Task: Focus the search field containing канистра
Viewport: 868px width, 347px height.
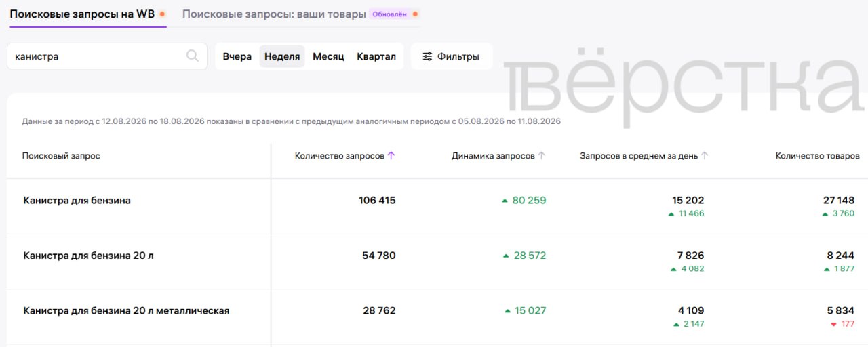Action: 107,56
